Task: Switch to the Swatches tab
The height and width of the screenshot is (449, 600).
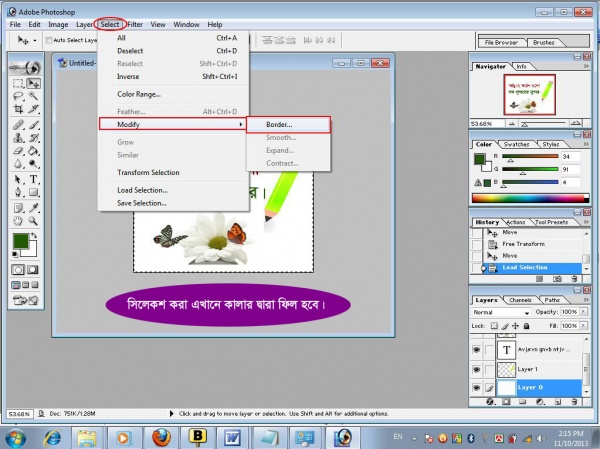Action: [x=516, y=144]
